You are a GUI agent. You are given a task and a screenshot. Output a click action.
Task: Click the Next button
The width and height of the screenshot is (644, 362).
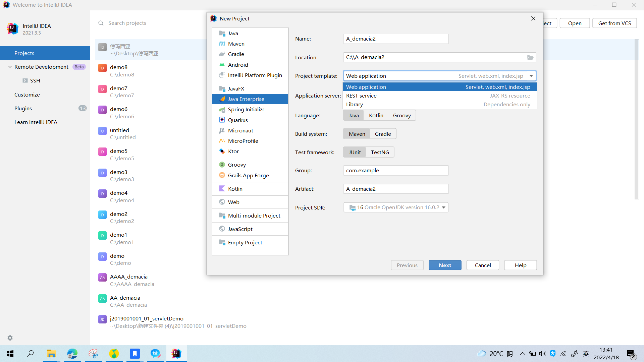point(445,265)
